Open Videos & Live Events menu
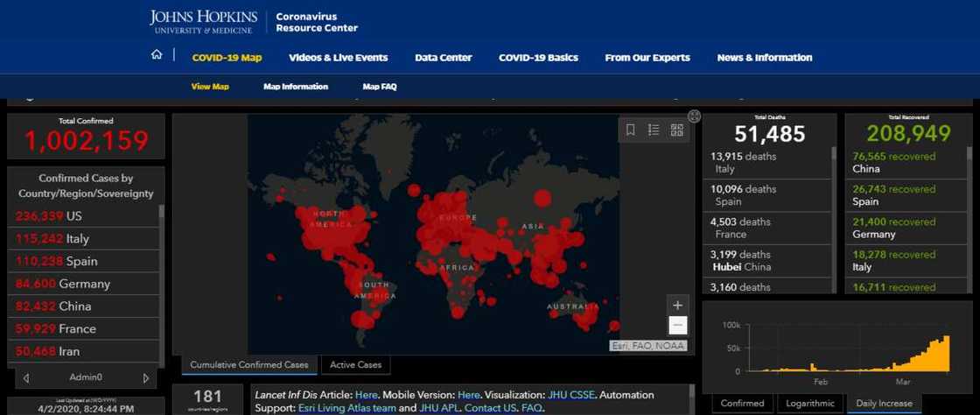Viewport: 980px width, 415px height. pyautogui.click(x=338, y=58)
